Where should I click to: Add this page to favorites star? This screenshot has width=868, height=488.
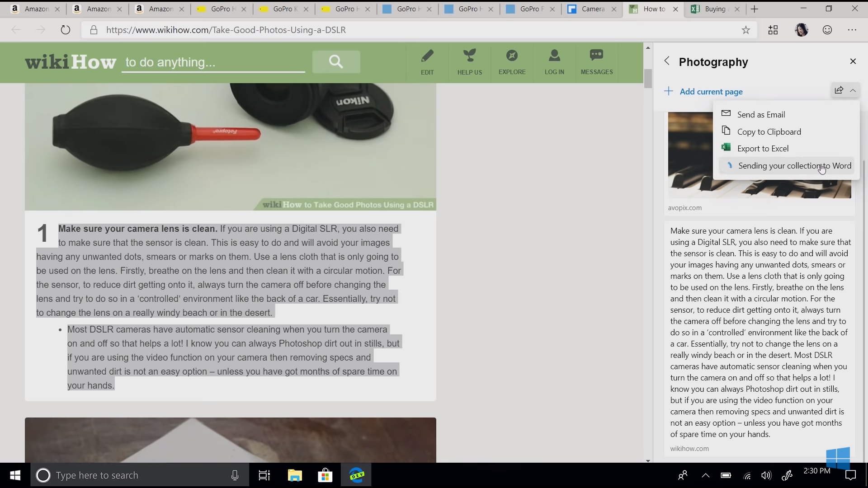pyautogui.click(x=745, y=30)
